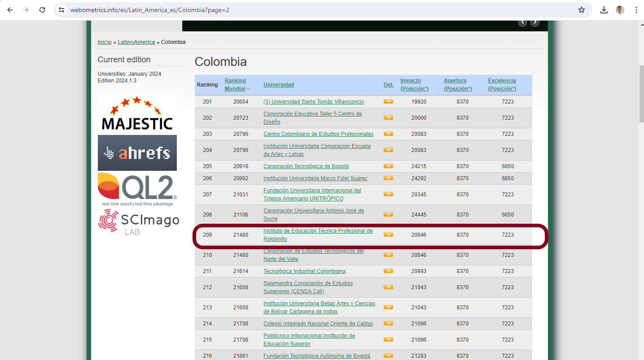
Task: Open Institución Universitaria Marco Fidel Suárez link
Action: (315, 178)
